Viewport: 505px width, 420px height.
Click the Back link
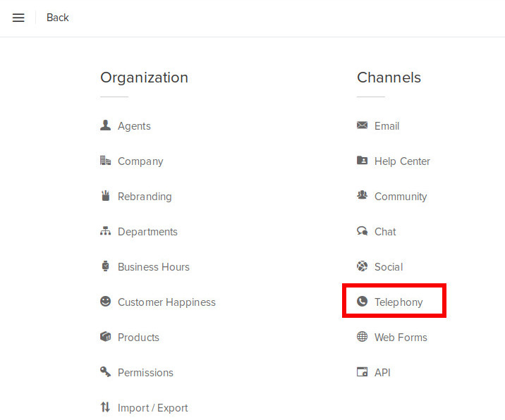[x=58, y=18]
